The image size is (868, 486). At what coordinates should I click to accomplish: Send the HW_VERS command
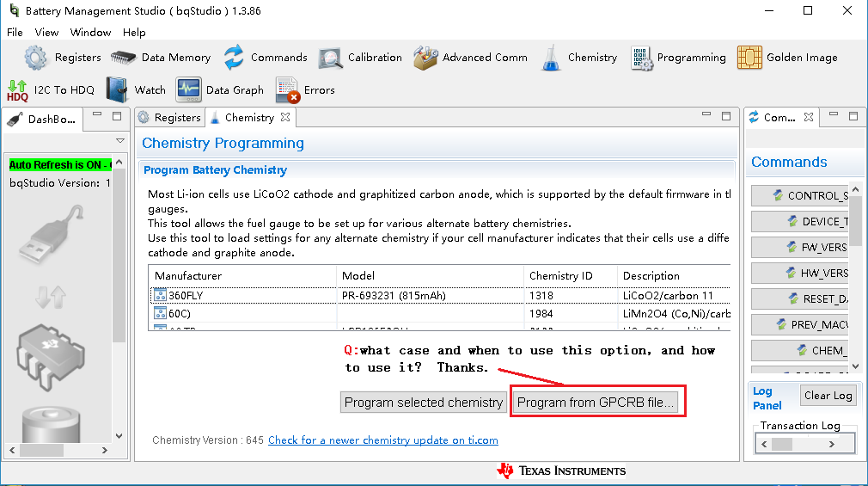coord(800,274)
